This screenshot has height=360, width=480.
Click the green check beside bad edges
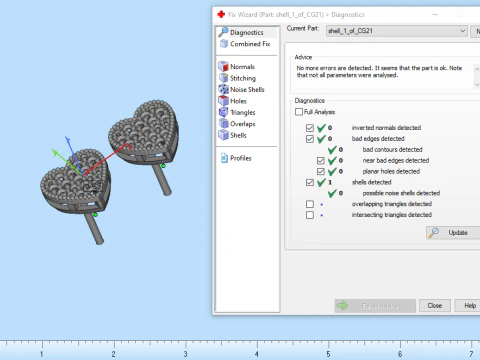[x=321, y=139]
